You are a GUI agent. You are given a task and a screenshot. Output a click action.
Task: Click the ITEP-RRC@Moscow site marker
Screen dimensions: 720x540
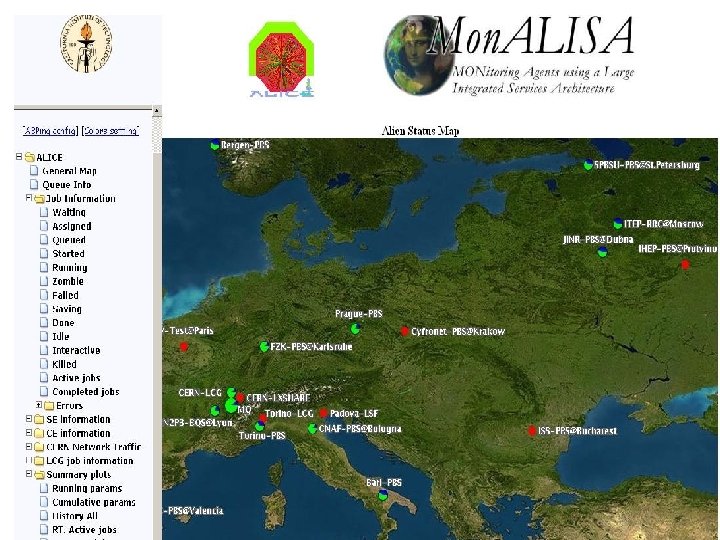click(618, 224)
